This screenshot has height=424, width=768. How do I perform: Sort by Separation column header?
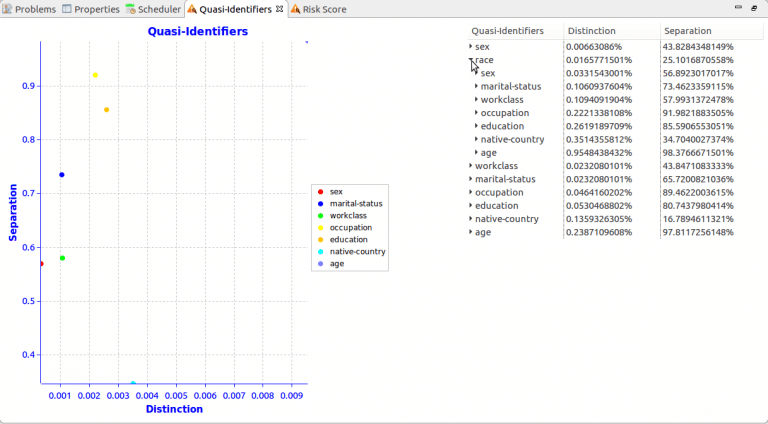click(712, 31)
